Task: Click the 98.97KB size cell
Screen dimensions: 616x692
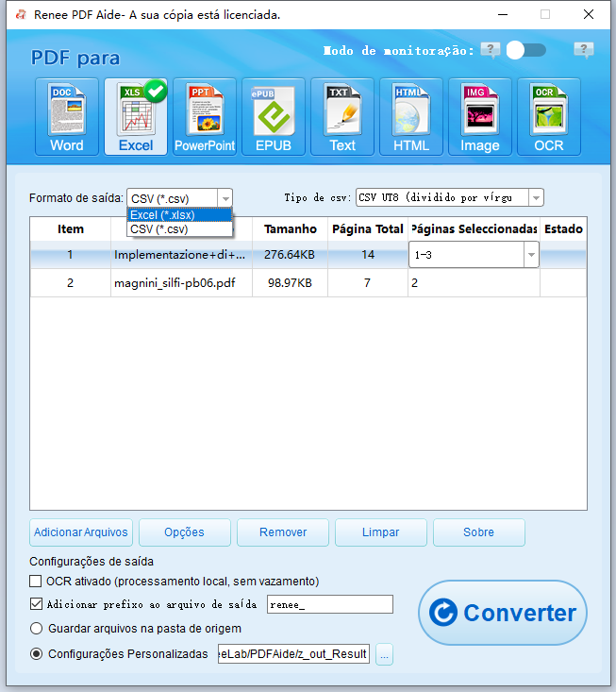Action: (x=290, y=283)
